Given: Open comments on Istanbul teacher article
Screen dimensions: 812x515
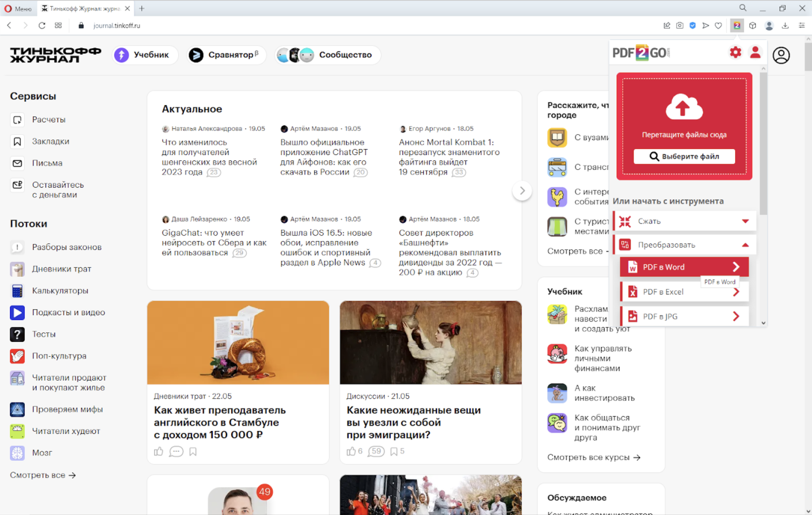Looking at the screenshot, I should pos(176,451).
